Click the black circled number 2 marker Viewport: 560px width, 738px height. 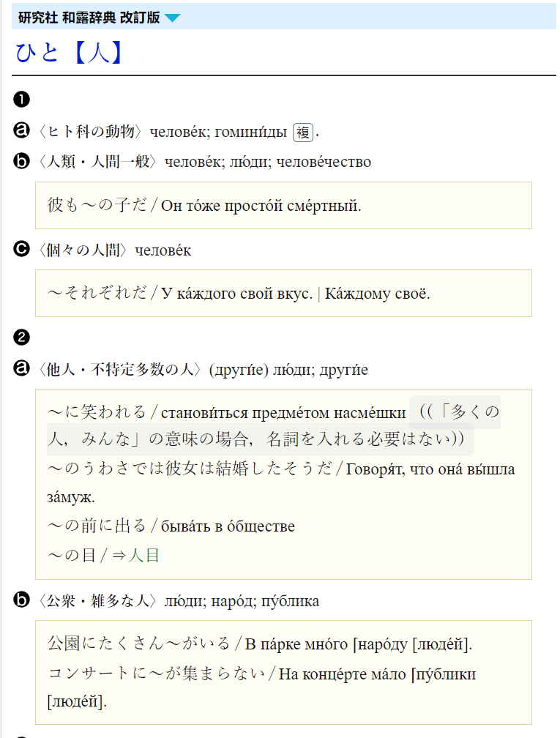tap(22, 338)
